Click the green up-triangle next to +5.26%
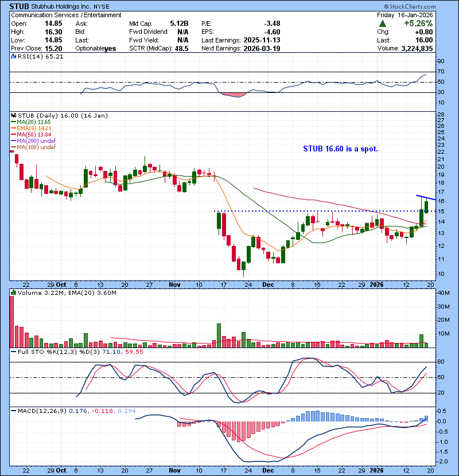The height and width of the screenshot is (476, 459). [x=383, y=24]
